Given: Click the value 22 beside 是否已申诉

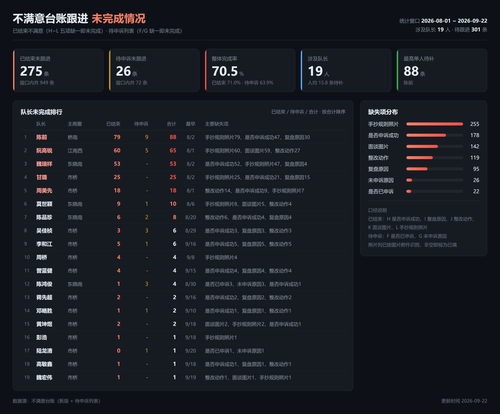Looking at the screenshot, I should click(x=476, y=191).
